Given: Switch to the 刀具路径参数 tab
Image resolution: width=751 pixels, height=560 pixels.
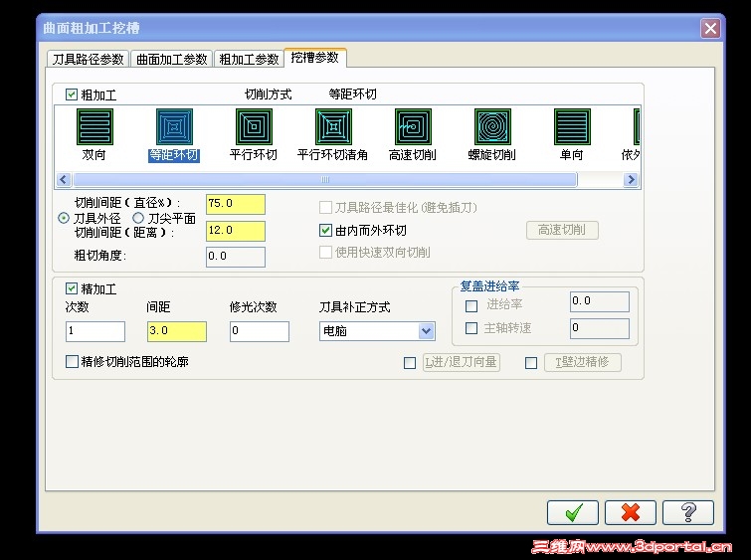Looking at the screenshot, I should (x=89, y=59).
